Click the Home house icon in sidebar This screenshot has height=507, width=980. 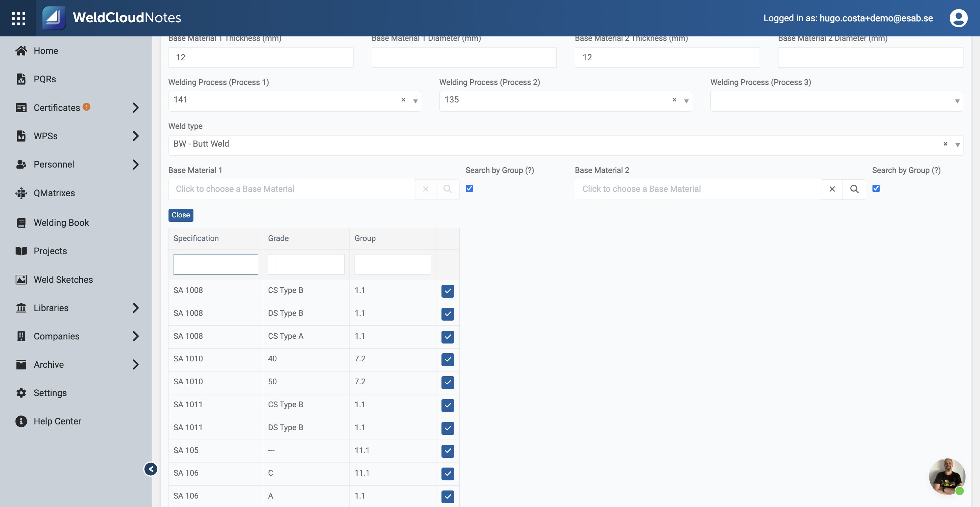pos(21,51)
